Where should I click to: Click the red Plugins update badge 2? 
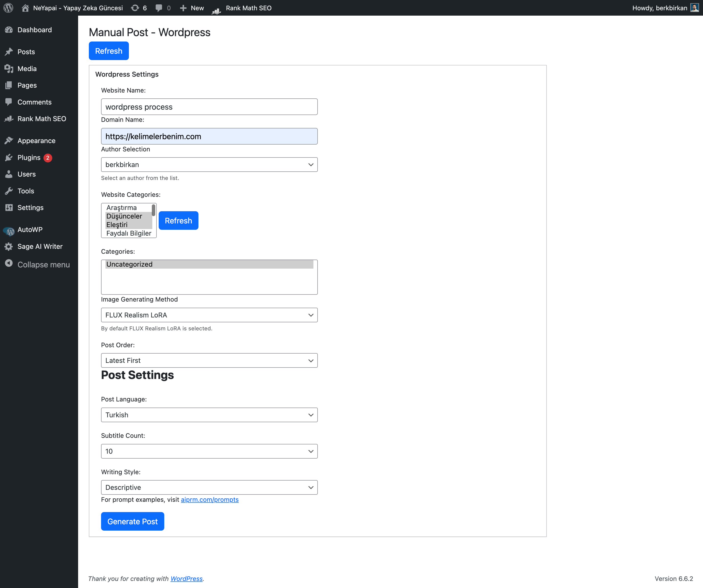pos(48,158)
